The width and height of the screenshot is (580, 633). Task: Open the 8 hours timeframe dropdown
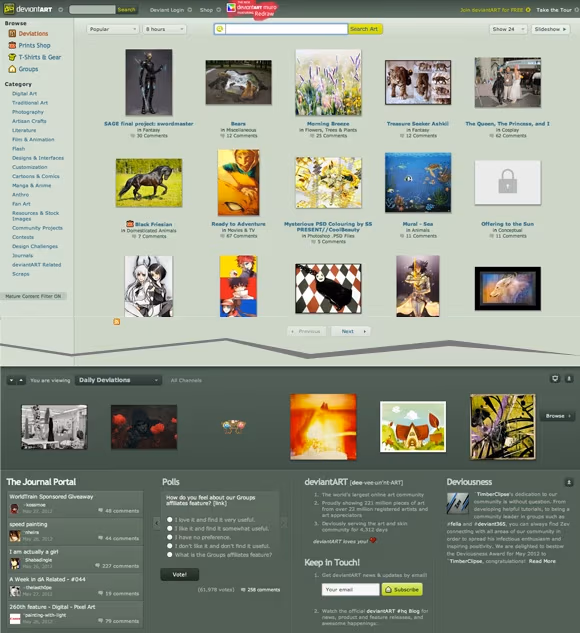click(x=164, y=29)
